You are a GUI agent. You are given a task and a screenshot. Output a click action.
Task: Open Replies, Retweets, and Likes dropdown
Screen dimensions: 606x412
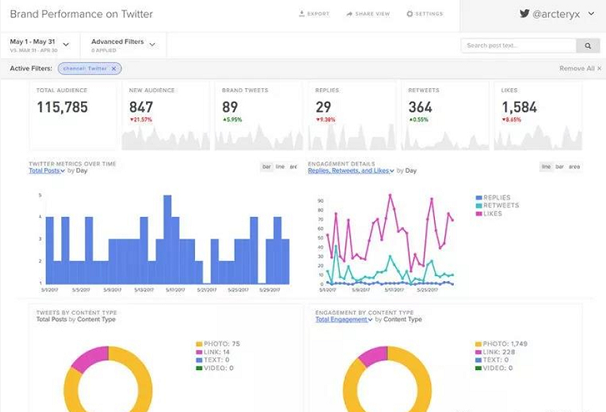351,170
